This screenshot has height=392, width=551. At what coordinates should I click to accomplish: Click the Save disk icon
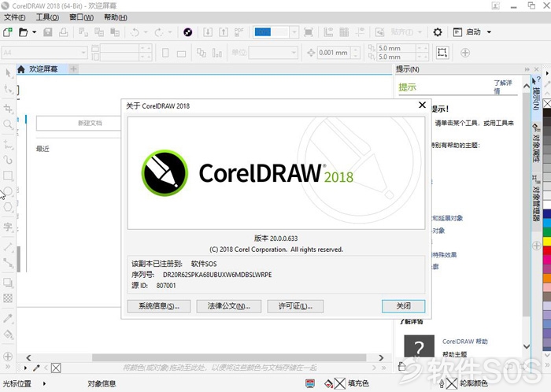(x=48, y=32)
